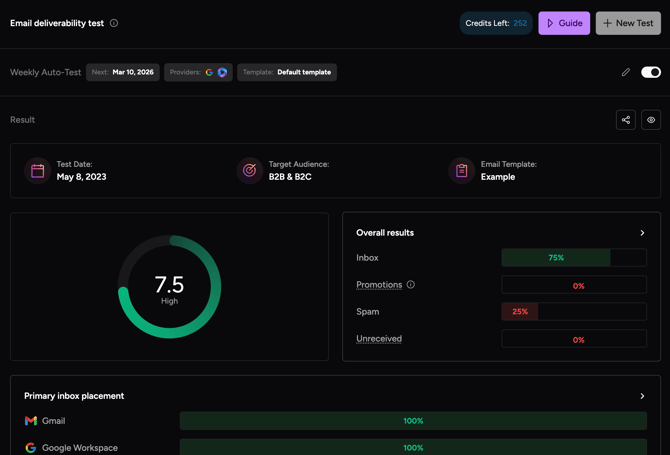Viewport: 670px width, 455px height.
Task: Open the Providers selector chip
Action: (x=198, y=72)
